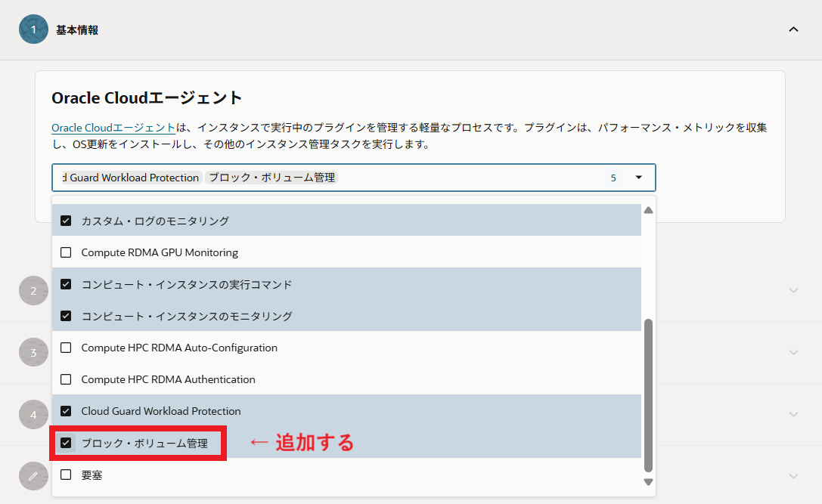Uncheck ブロック・ボリューム管理 checkbox
The height and width of the screenshot is (504, 822).
click(x=66, y=444)
